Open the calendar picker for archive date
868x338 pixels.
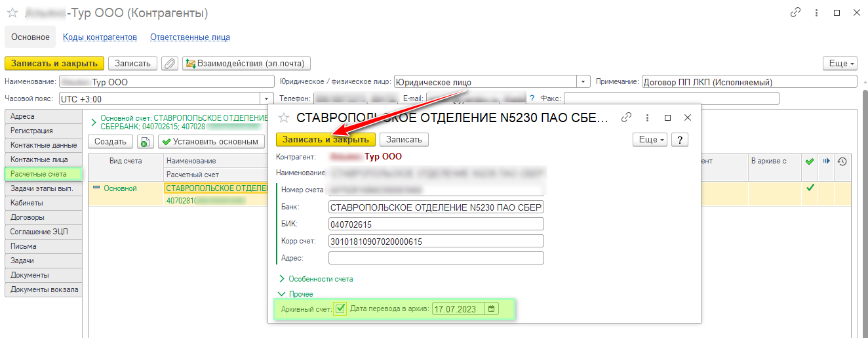click(x=492, y=308)
